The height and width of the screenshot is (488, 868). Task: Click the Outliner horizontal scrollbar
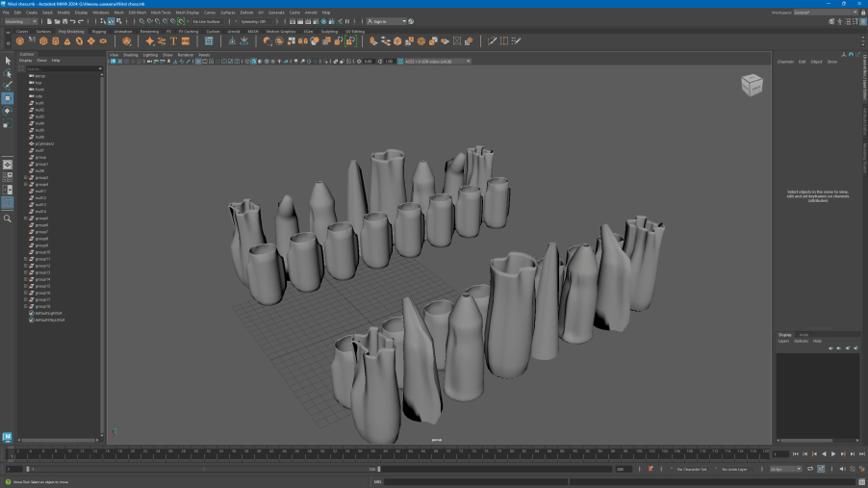click(x=58, y=440)
